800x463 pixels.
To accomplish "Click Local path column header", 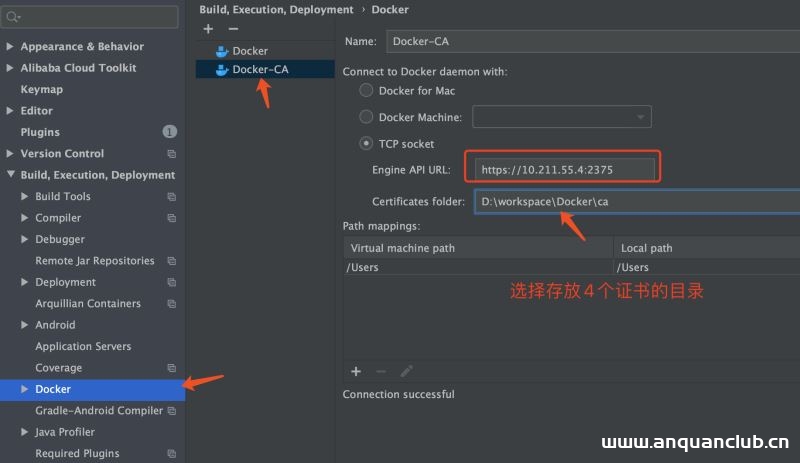I will (707, 248).
